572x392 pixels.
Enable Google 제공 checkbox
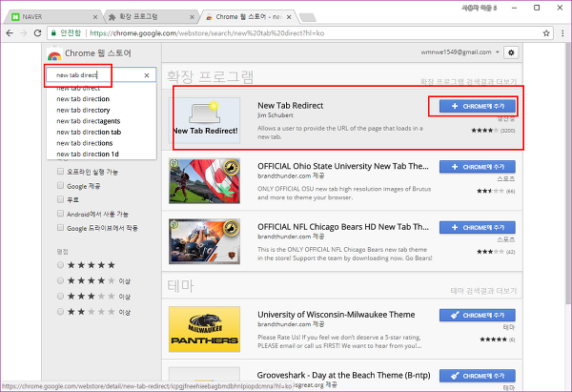61,185
